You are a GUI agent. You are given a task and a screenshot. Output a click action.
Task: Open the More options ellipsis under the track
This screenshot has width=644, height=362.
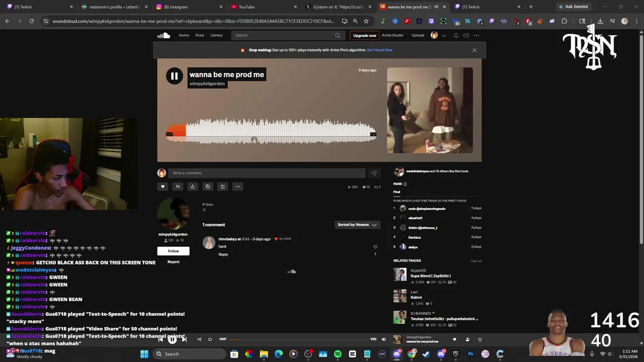238,187
